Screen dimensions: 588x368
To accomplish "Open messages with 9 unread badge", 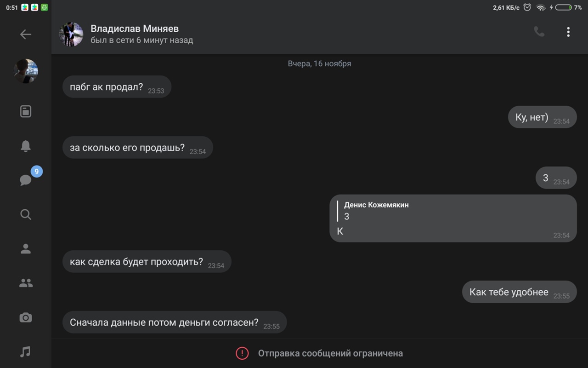I will 26,180.
